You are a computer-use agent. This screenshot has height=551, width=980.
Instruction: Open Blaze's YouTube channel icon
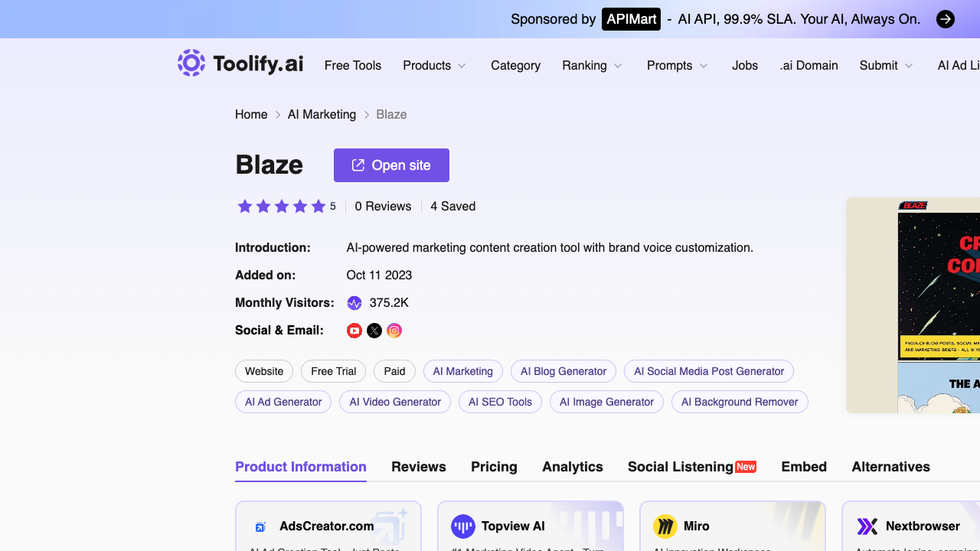(354, 331)
